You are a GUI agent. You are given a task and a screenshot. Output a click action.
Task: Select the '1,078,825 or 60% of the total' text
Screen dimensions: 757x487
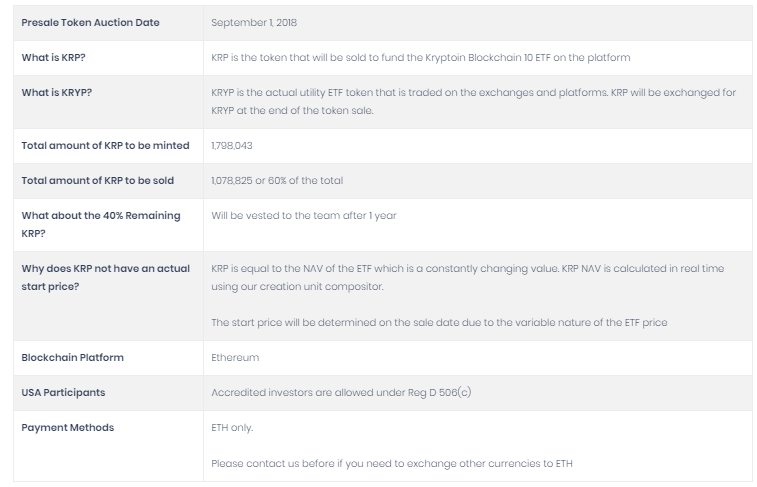(x=277, y=181)
